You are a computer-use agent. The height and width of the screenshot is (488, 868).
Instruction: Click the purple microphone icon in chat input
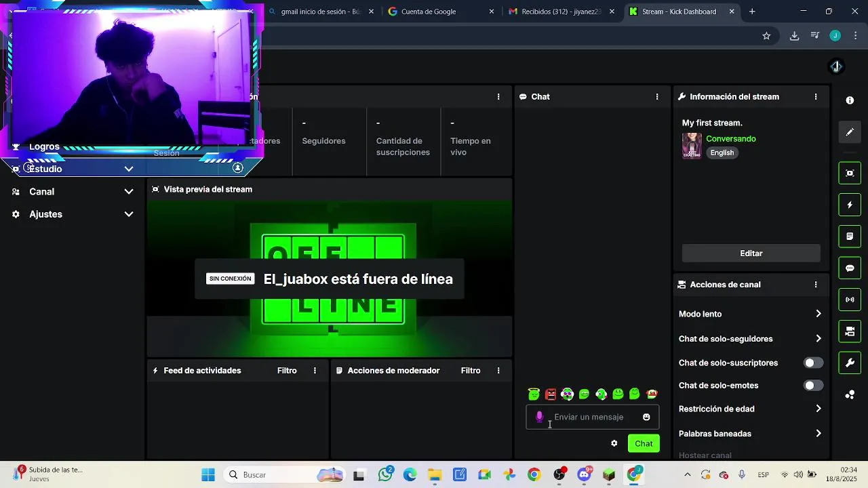540,417
